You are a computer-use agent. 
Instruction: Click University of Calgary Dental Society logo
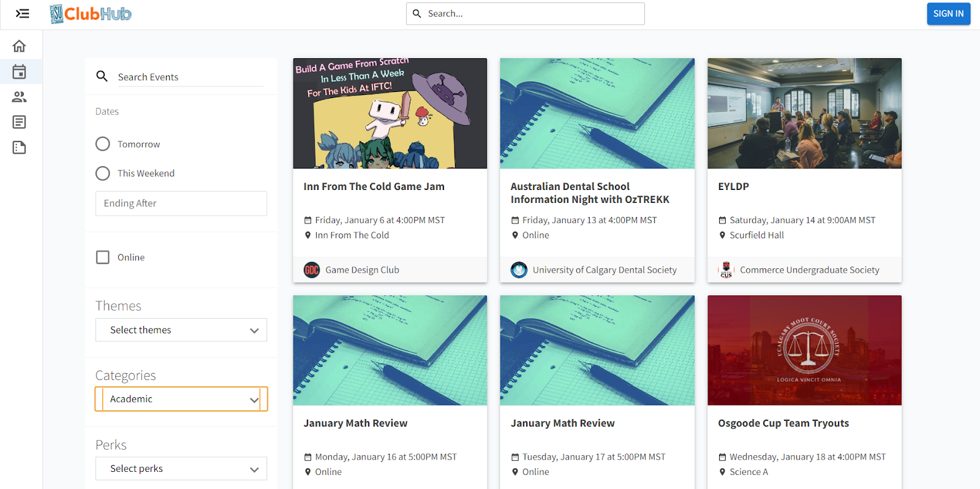519,270
